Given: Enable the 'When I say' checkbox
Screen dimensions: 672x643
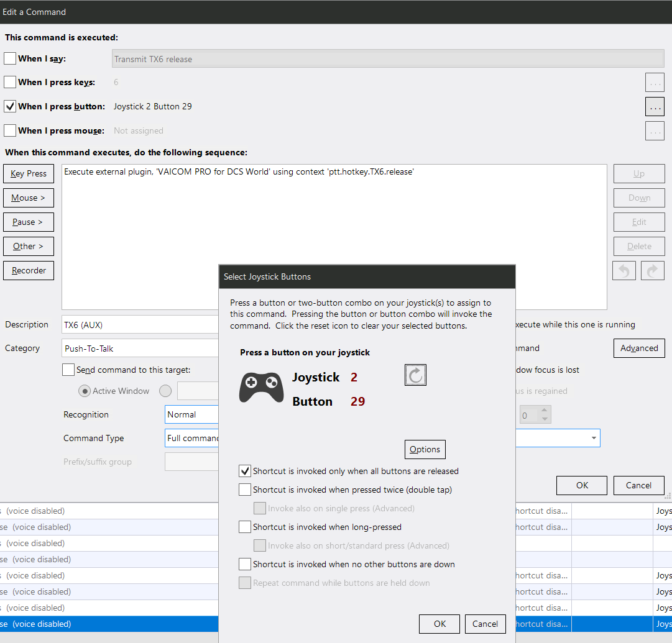Looking at the screenshot, I should [10, 58].
